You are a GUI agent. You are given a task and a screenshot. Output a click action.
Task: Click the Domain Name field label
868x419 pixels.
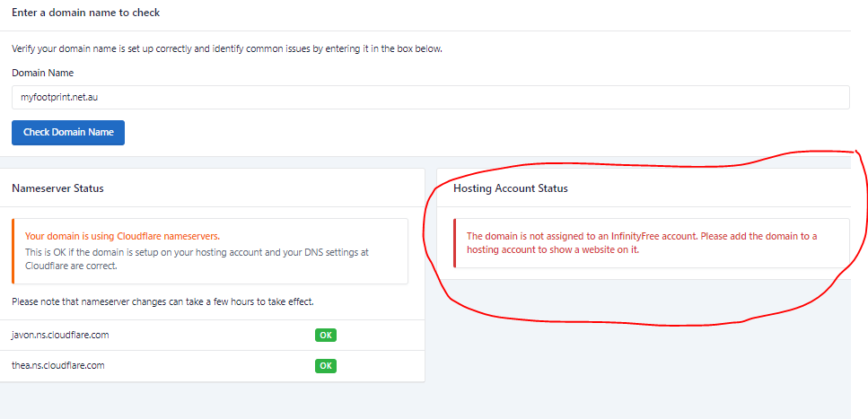(43, 73)
